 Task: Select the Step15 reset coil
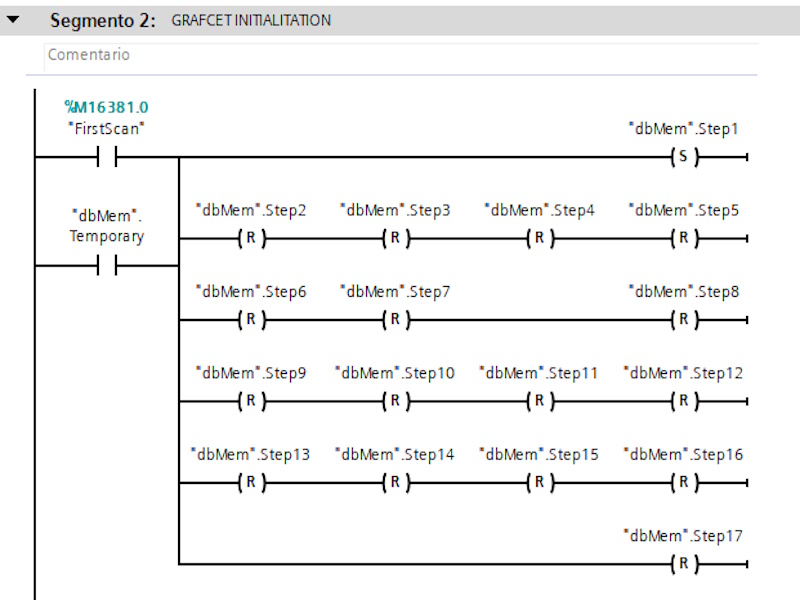539,483
